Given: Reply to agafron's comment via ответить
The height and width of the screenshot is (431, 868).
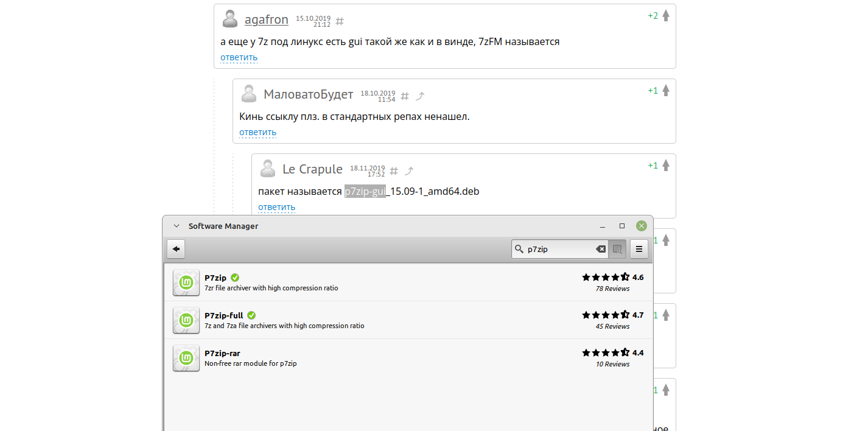Looking at the screenshot, I should [x=239, y=58].
